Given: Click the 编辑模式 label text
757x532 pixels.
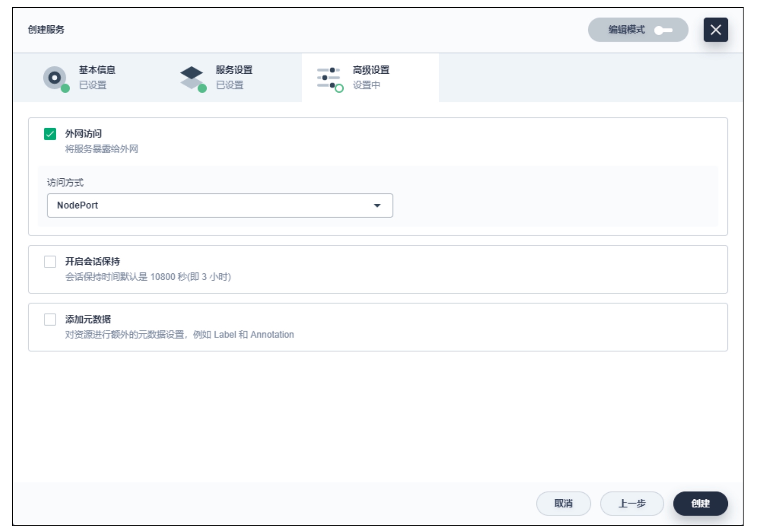Looking at the screenshot, I should [626, 30].
